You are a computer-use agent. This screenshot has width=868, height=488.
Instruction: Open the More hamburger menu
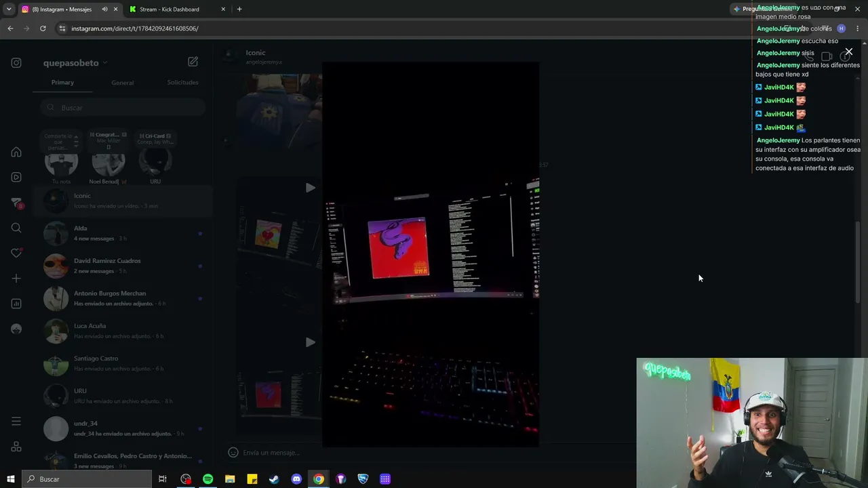pos(16,422)
